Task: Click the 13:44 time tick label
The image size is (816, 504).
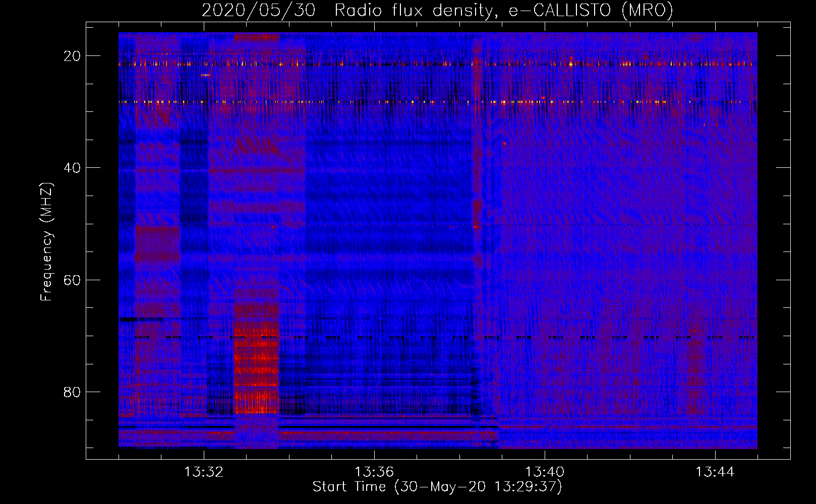Action: [715, 472]
